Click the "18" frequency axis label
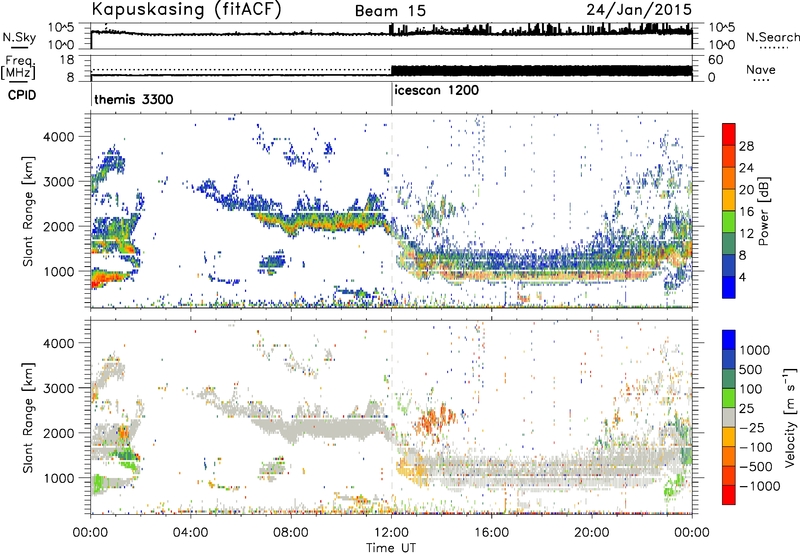 67,60
